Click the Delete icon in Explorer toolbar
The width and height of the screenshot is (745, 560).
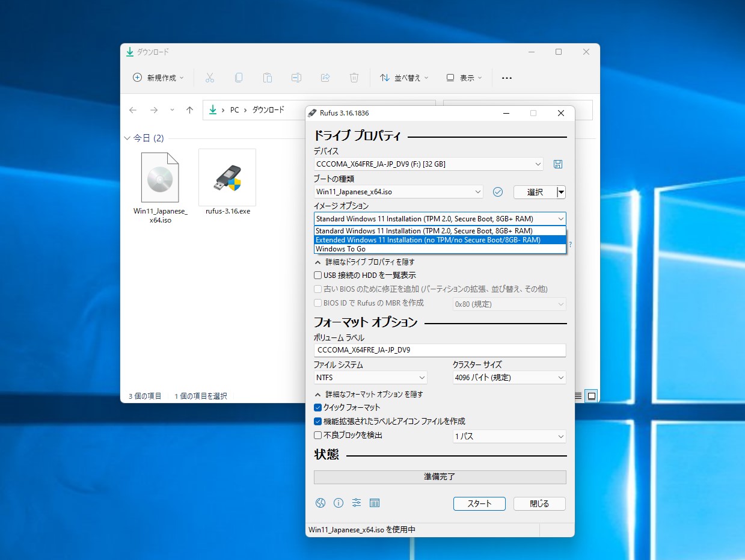click(354, 78)
